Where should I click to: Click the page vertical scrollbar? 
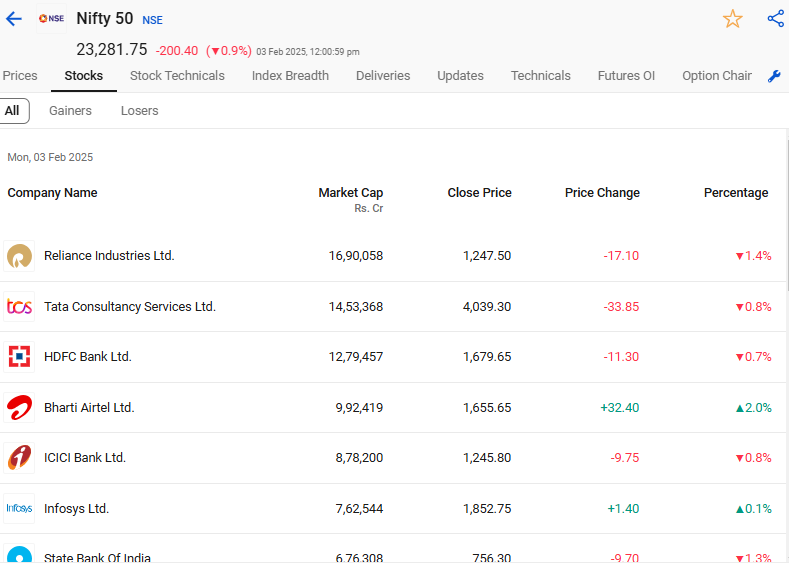pos(787,216)
